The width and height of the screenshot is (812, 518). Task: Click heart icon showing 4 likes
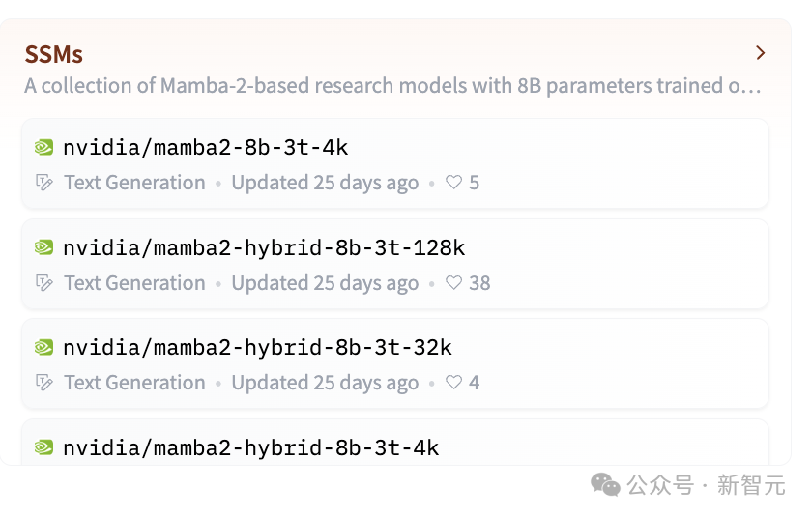453,383
